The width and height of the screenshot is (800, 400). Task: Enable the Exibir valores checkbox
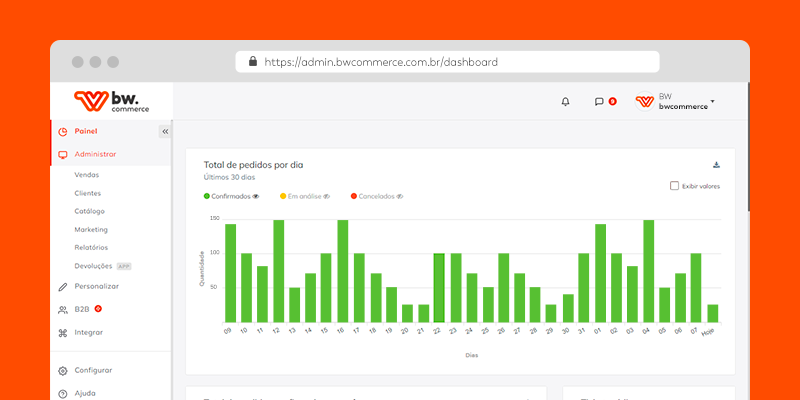coord(674,185)
